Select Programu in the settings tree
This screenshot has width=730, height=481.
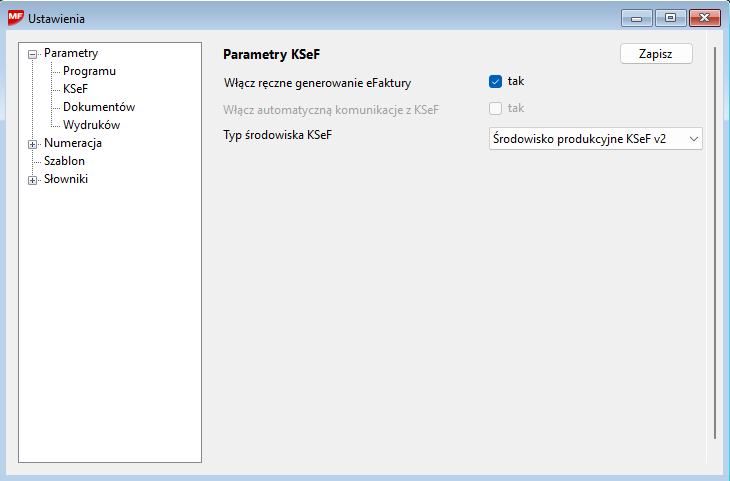pyautogui.click(x=89, y=71)
